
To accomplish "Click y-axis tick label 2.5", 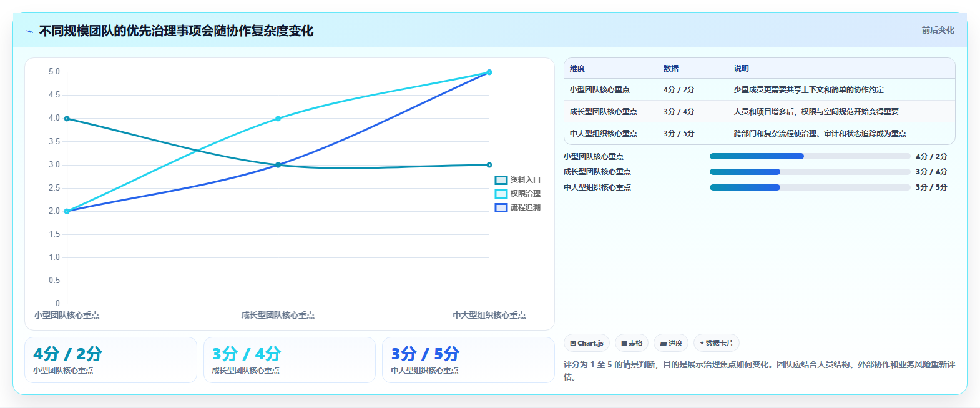I will tap(54, 188).
